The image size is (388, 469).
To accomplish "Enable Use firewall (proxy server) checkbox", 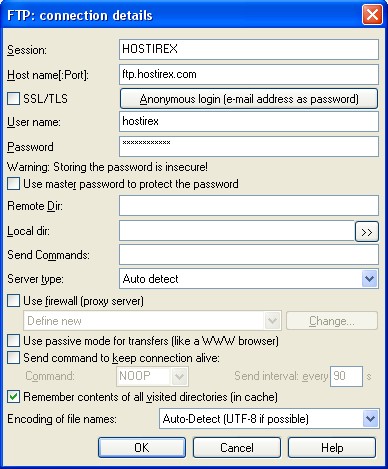I will click(x=13, y=301).
